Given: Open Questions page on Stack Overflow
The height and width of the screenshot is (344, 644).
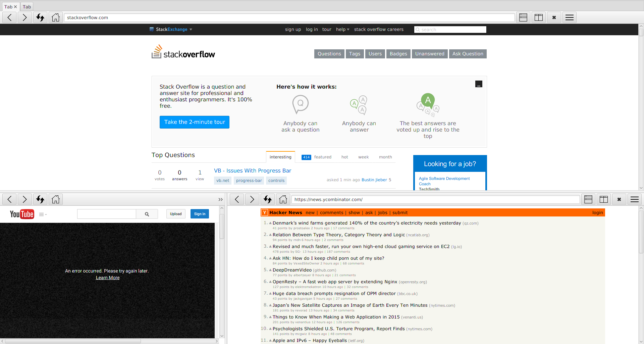Looking at the screenshot, I should pyautogui.click(x=329, y=54).
